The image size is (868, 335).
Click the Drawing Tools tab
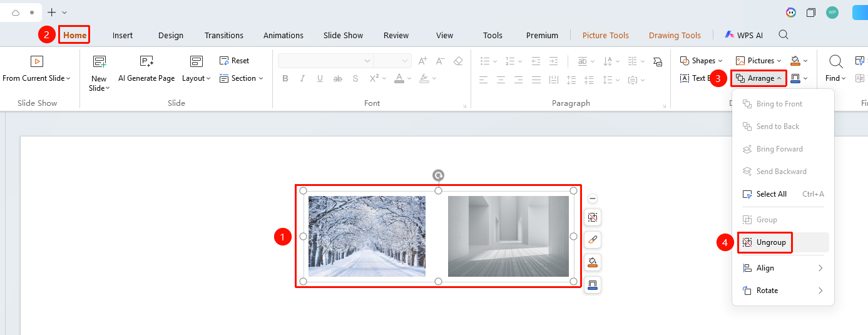point(675,35)
